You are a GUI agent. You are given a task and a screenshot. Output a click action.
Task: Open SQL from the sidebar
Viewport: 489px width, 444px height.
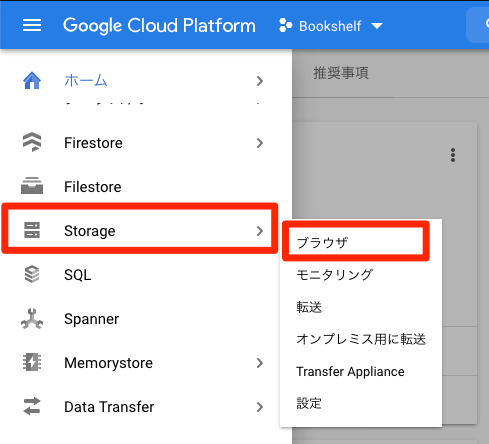pyautogui.click(x=146, y=275)
